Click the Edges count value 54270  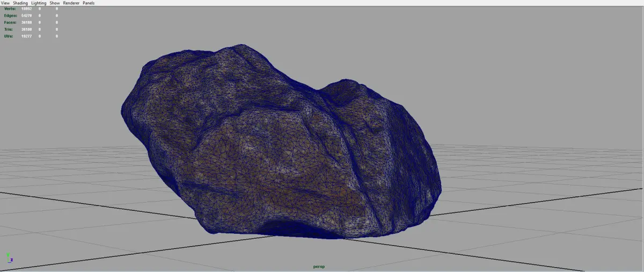click(26, 16)
